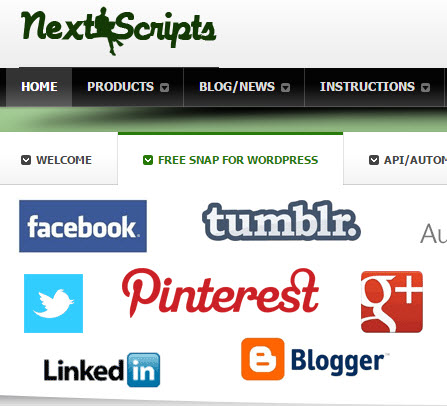Select the Free SNAP for WordPress tab
447x406 pixels.
click(230, 159)
